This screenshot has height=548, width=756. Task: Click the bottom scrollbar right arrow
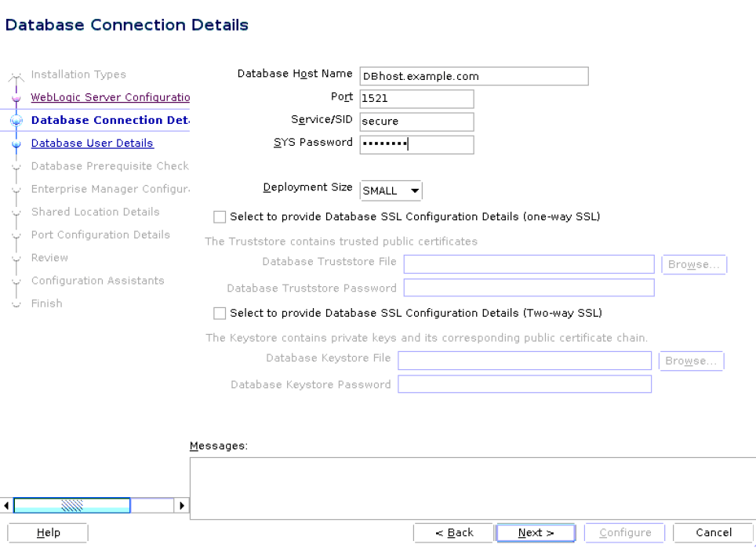pos(182,506)
